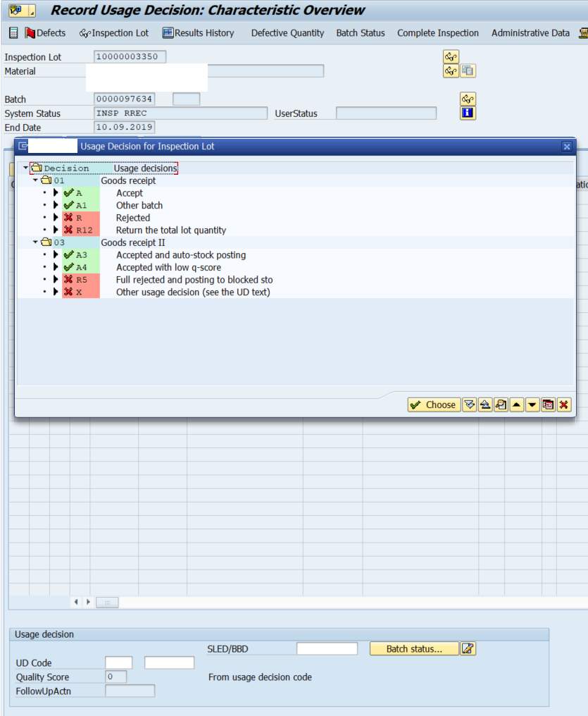Click the UD Code input field
588x716 pixels.
tap(118, 662)
